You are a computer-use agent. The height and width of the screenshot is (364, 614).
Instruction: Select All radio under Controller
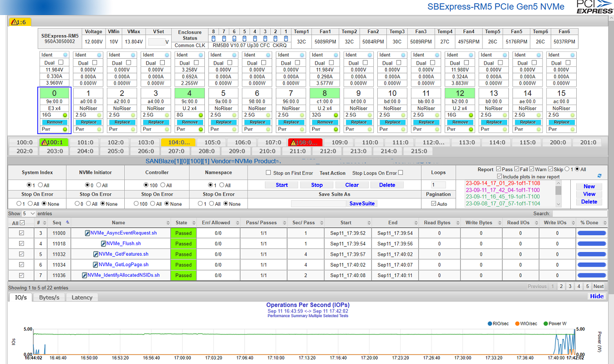pos(162,185)
